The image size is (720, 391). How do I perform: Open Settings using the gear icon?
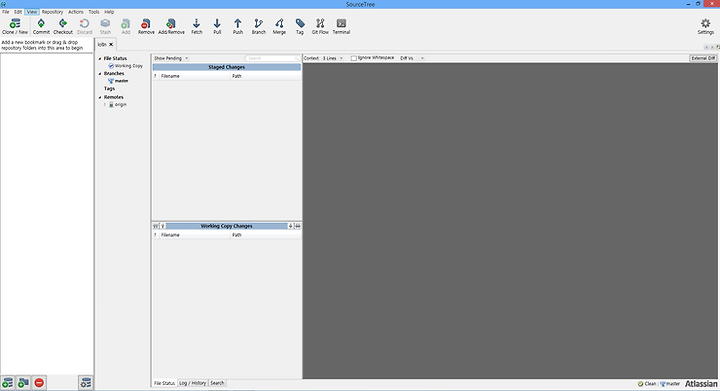coord(706,26)
